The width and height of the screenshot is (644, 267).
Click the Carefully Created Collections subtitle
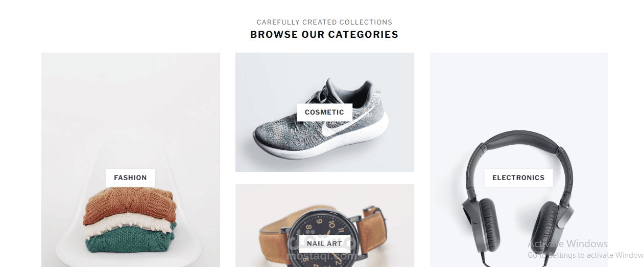pyautogui.click(x=324, y=22)
